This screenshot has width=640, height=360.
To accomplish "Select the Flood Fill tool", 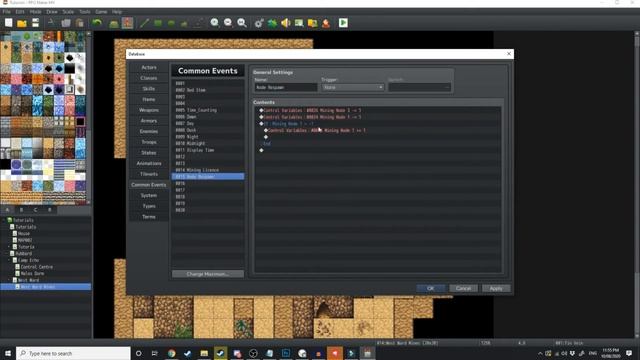I will click(184, 23).
